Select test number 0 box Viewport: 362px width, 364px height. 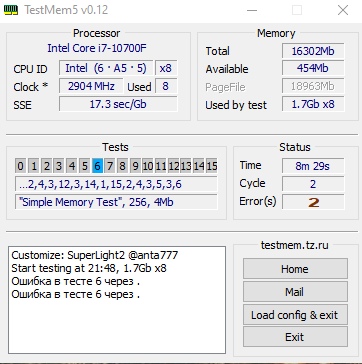pyautogui.click(x=21, y=166)
